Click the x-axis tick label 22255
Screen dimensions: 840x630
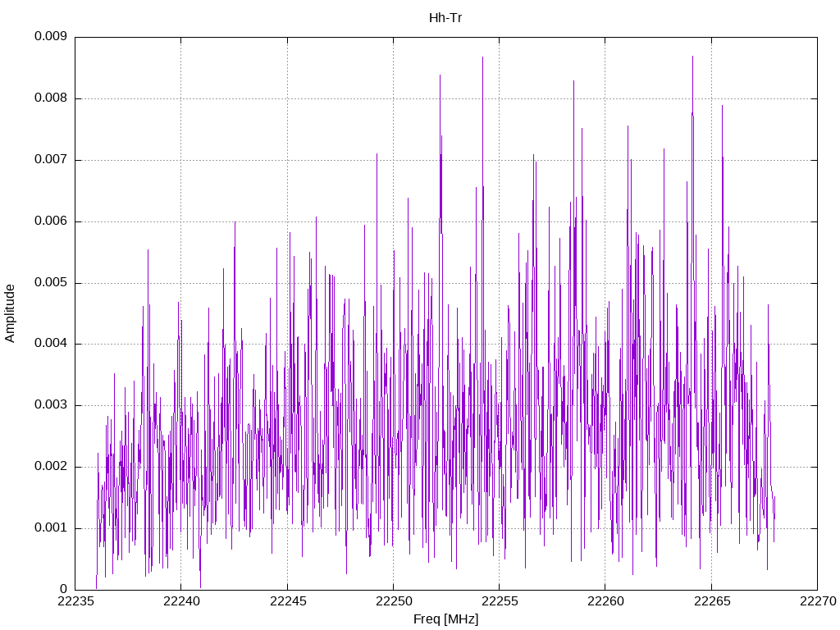point(500,601)
